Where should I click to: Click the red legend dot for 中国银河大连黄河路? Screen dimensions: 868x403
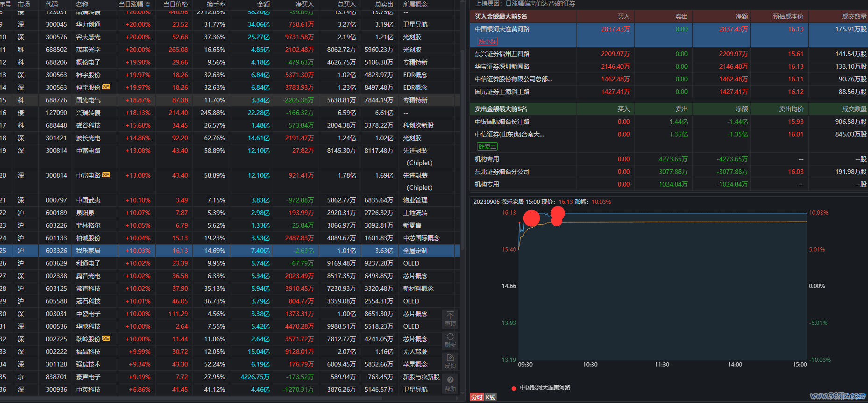click(x=514, y=388)
